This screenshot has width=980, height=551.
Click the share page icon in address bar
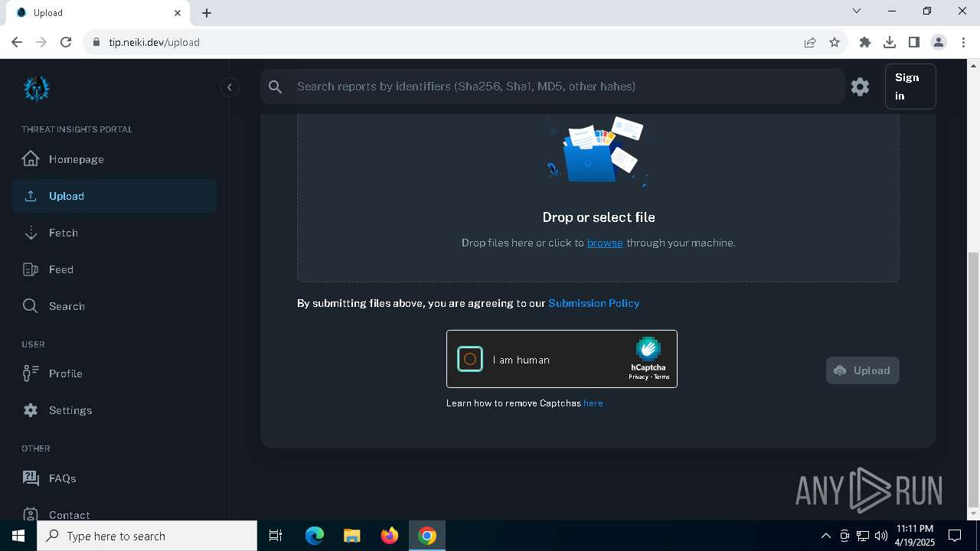pyautogui.click(x=810, y=42)
